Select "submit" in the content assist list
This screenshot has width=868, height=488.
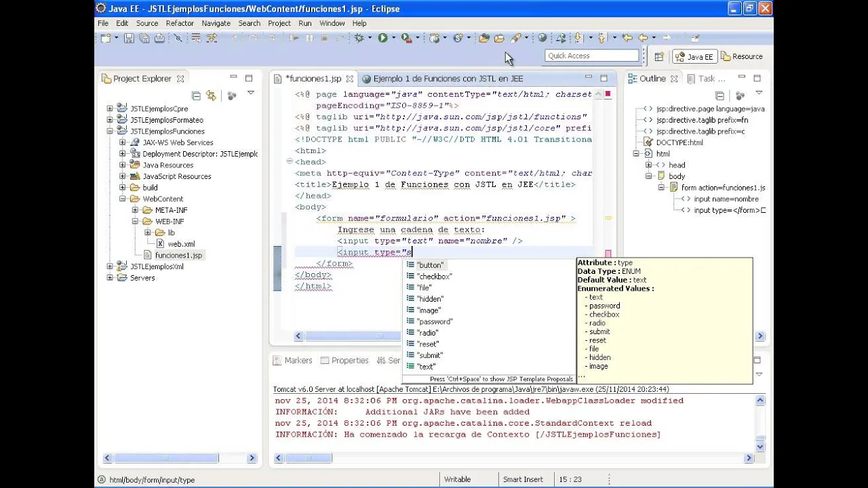click(x=430, y=355)
